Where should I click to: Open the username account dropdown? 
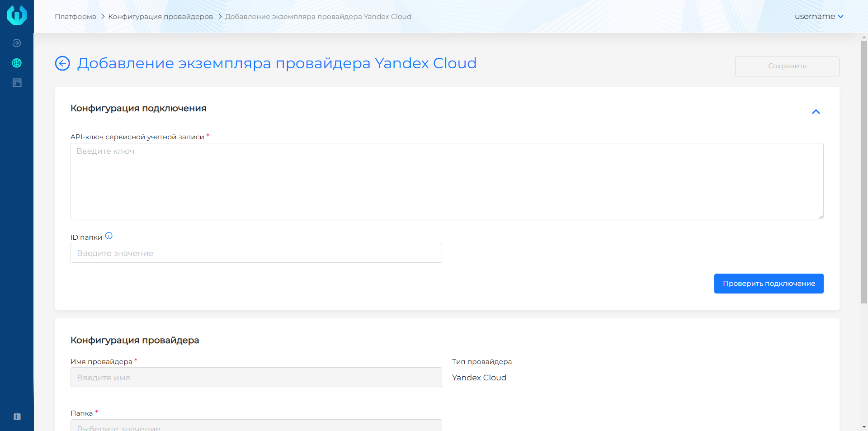point(819,16)
